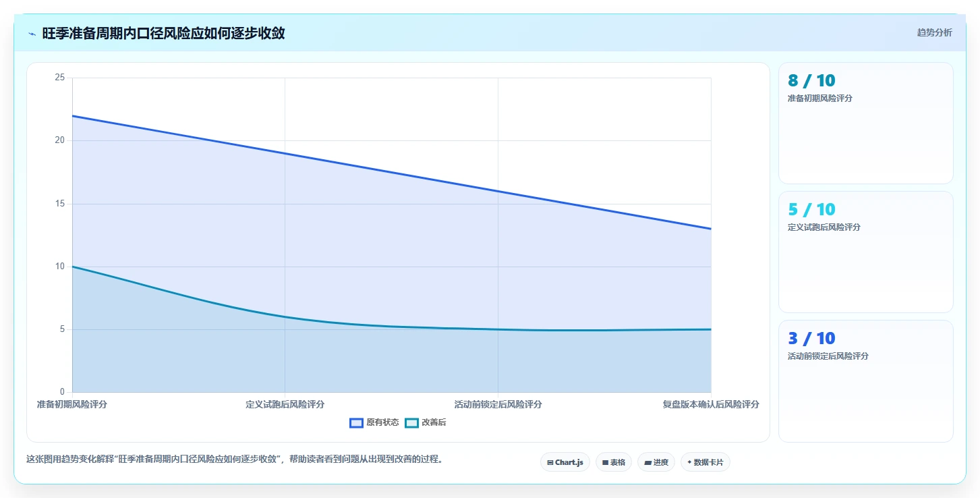This screenshot has width=980, height=498.
Task: Click the y-axis value 5
Action: tap(62, 329)
